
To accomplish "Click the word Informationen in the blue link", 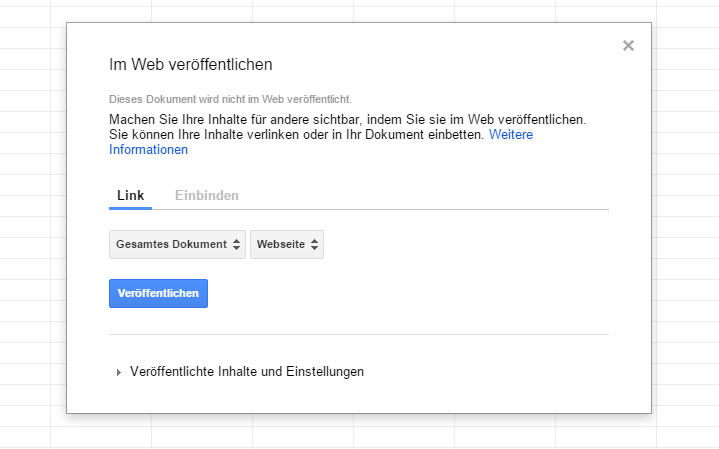I will pyautogui.click(x=148, y=150).
